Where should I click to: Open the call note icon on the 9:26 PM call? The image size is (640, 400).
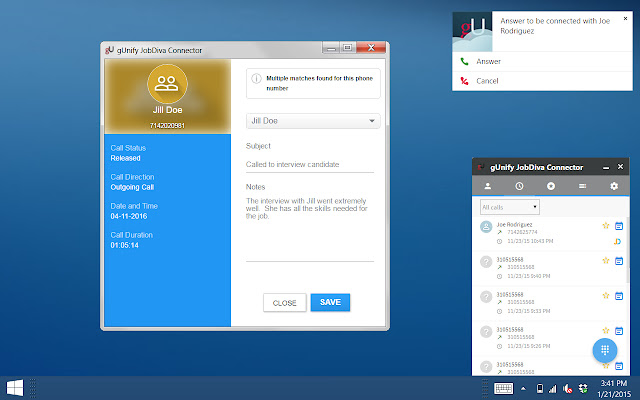pyautogui.click(x=619, y=331)
